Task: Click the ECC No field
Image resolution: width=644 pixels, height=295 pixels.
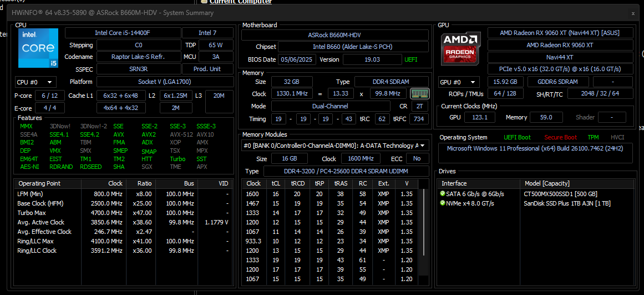Action: [x=417, y=158]
